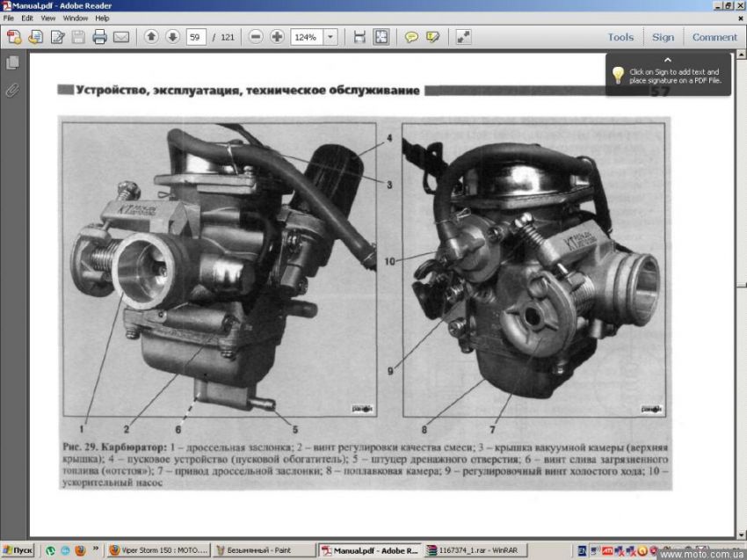The width and height of the screenshot is (747, 560).
Task: Zoom in with the plus button
Action: 277,37
